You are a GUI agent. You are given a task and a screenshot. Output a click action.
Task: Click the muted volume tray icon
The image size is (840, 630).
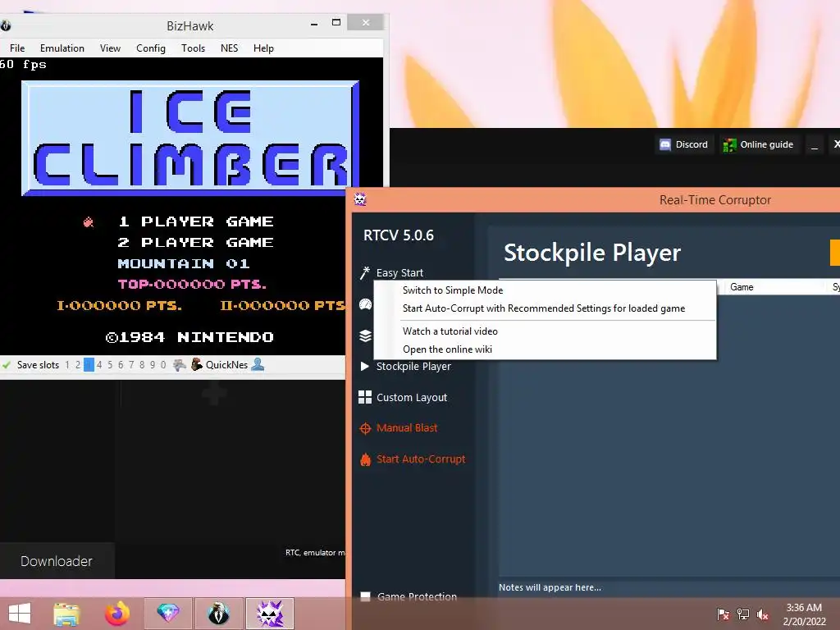[x=762, y=614]
